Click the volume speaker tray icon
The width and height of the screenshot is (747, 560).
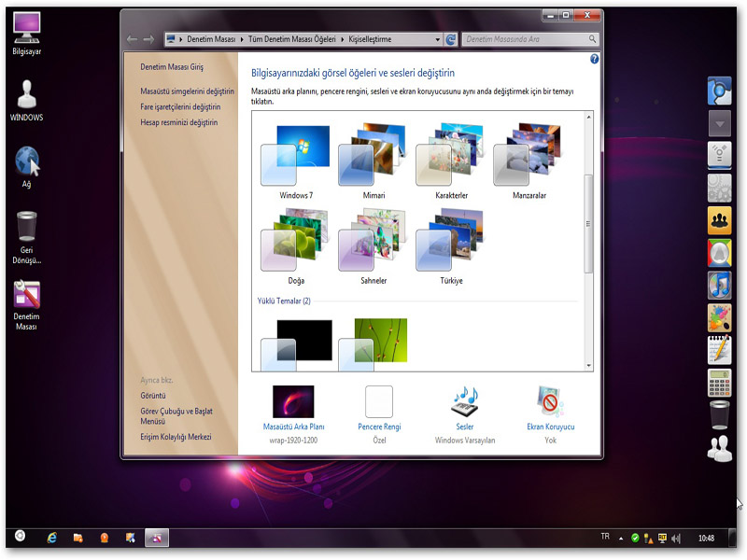point(676,538)
